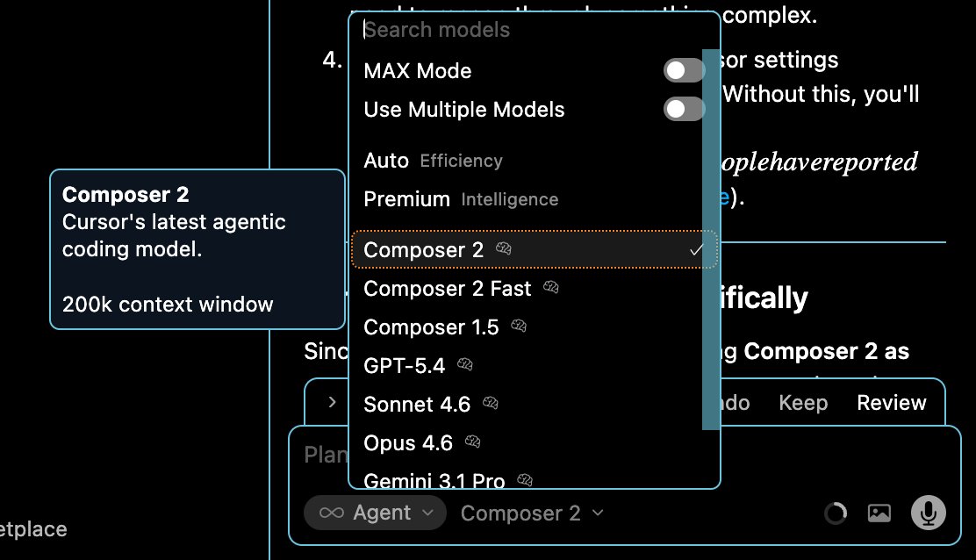The image size is (976, 560).
Task: Click the microphone voice input button
Action: 928,513
